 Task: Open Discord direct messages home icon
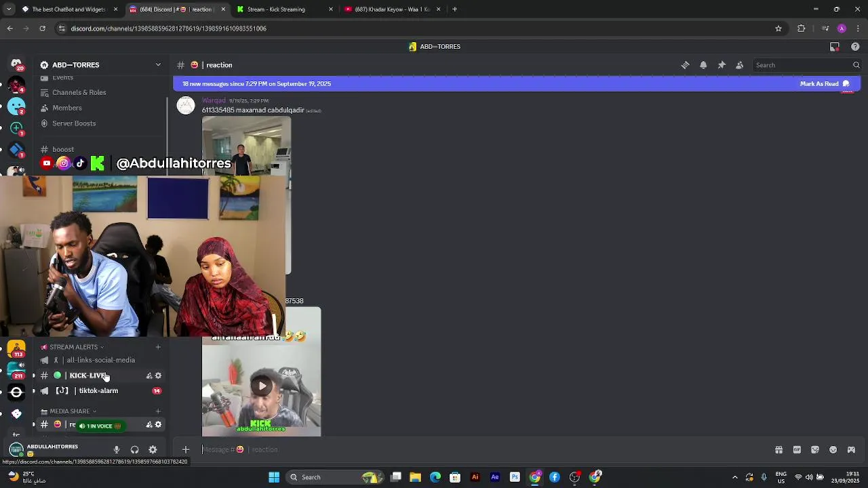point(16,64)
